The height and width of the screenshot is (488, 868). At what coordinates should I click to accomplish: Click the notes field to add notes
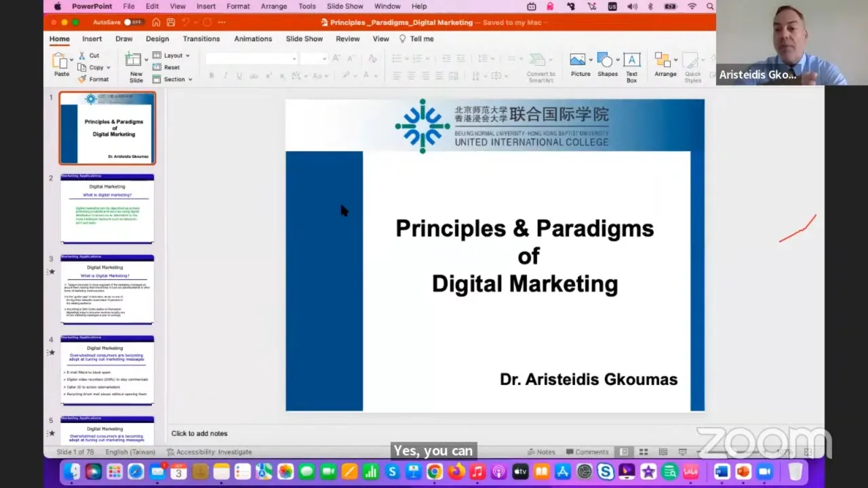pyautogui.click(x=199, y=434)
